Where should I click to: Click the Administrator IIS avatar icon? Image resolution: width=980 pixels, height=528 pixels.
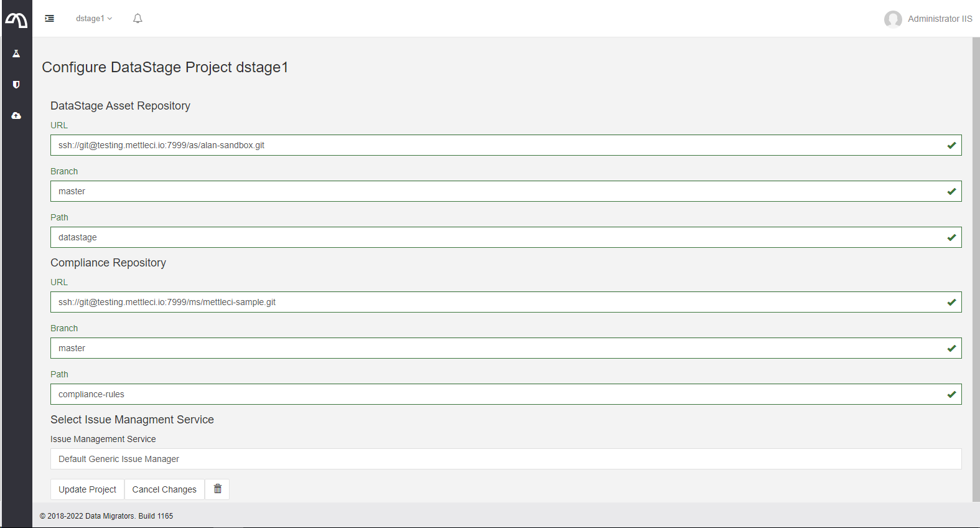coord(893,19)
